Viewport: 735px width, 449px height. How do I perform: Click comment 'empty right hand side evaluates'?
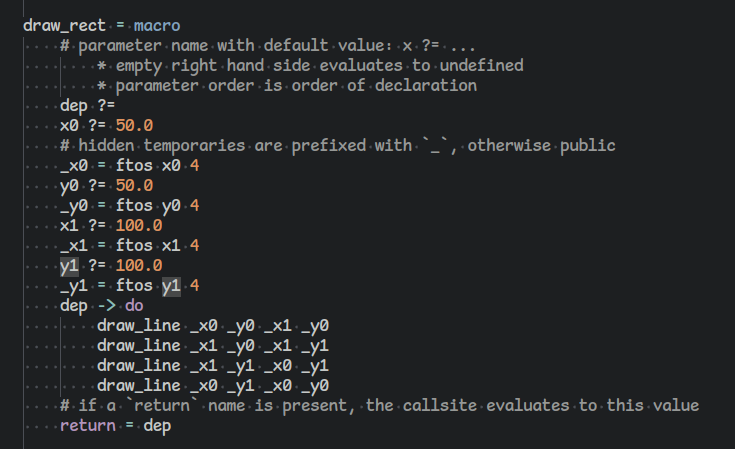click(310, 66)
